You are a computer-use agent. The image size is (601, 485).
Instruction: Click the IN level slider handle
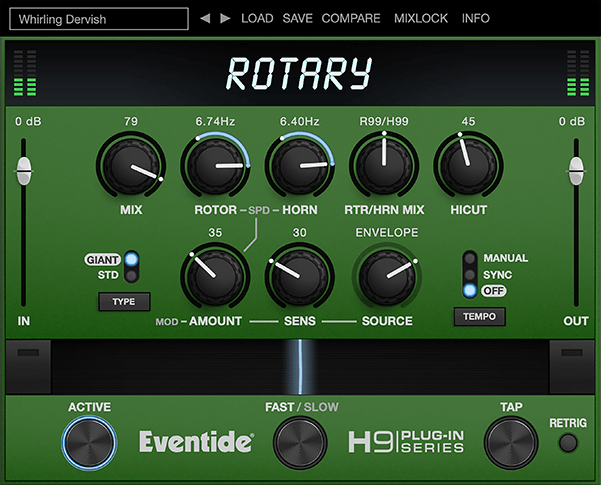(x=24, y=171)
